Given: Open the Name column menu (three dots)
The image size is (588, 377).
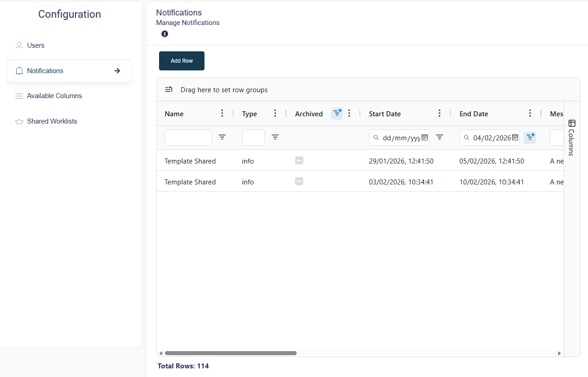Looking at the screenshot, I should pyautogui.click(x=222, y=114).
